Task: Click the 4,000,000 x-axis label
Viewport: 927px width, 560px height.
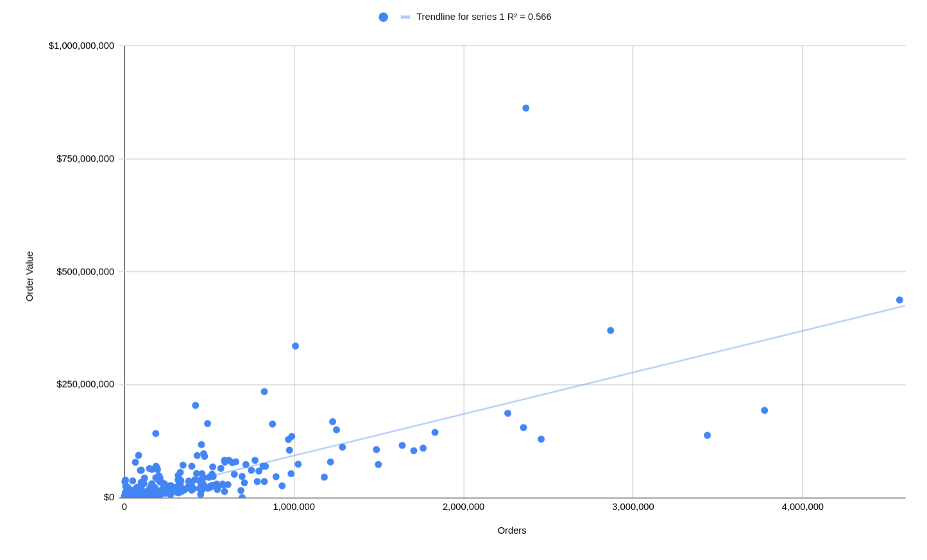Action: point(803,507)
